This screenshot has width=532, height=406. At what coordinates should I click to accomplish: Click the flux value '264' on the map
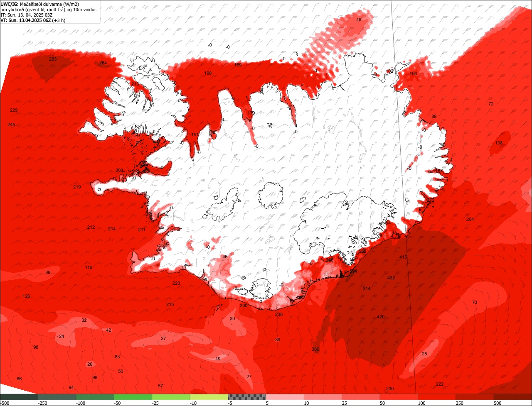point(103,63)
